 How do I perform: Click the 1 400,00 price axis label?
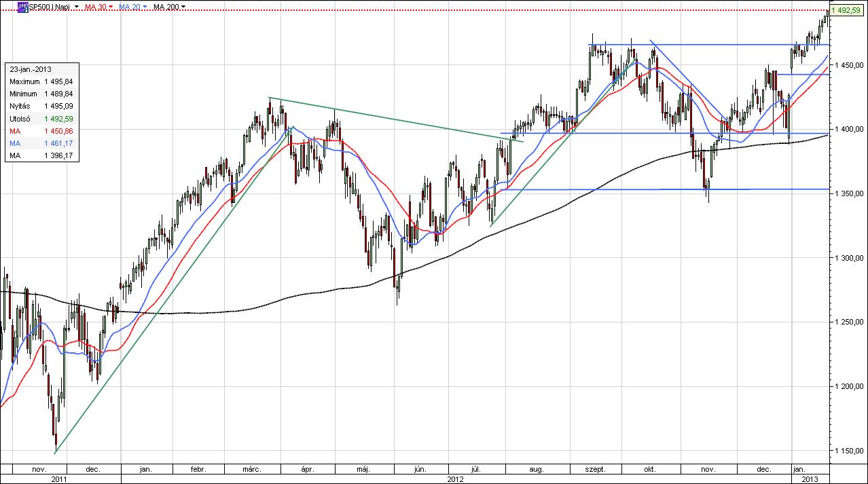[848, 129]
